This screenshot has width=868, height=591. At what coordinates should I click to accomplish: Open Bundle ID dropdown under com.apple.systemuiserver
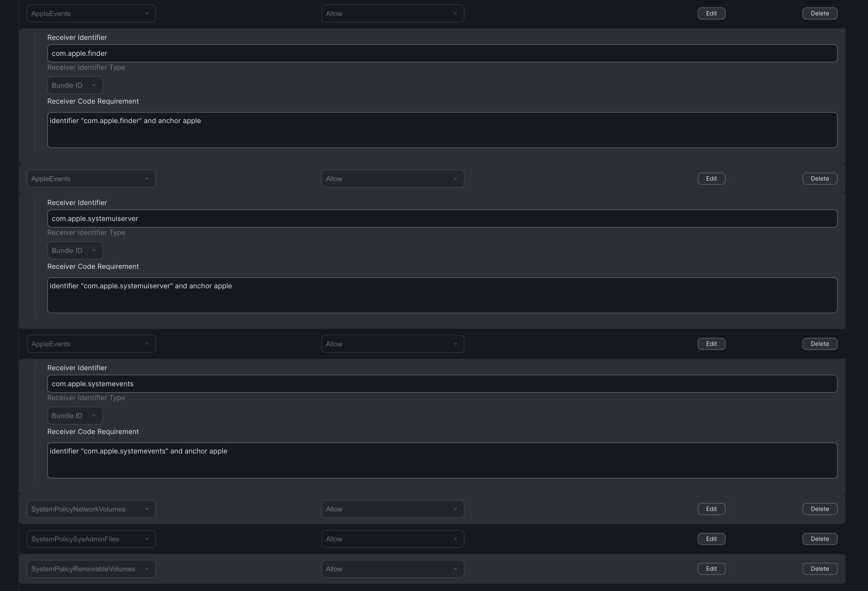coord(75,250)
